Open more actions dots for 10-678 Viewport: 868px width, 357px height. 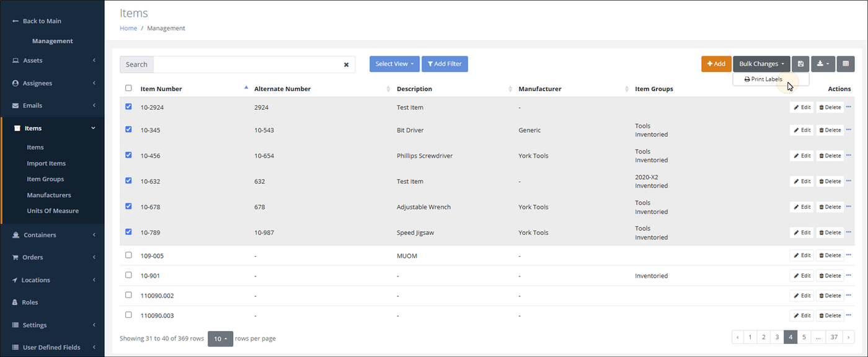click(x=849, y=207)
